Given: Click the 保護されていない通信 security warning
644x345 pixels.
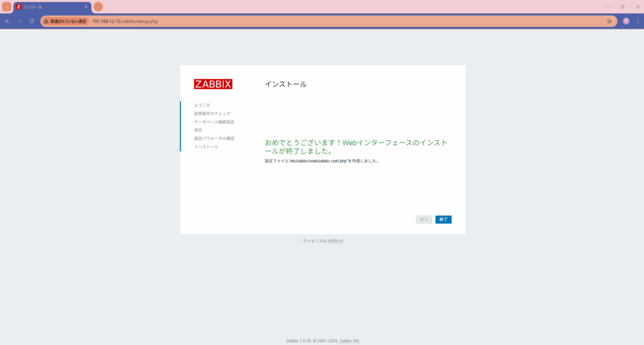Looking at the screenshot, I should click(x=65, y=21).
